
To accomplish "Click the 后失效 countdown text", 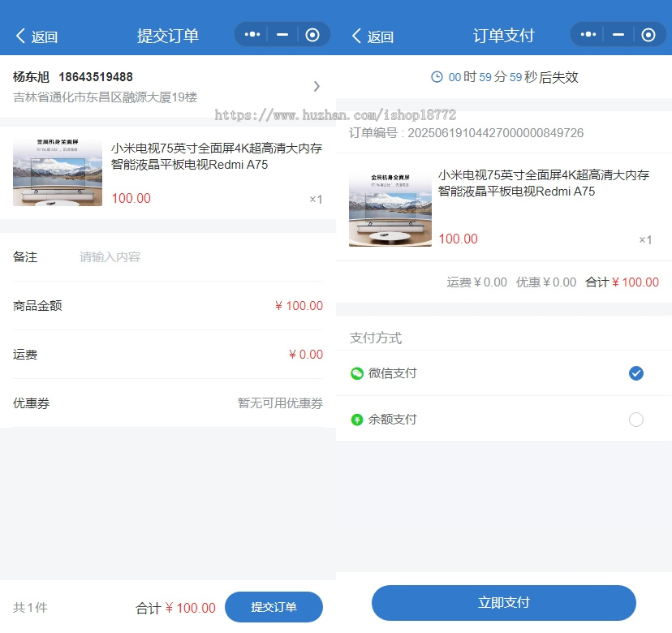I will (x=558, y=77).
